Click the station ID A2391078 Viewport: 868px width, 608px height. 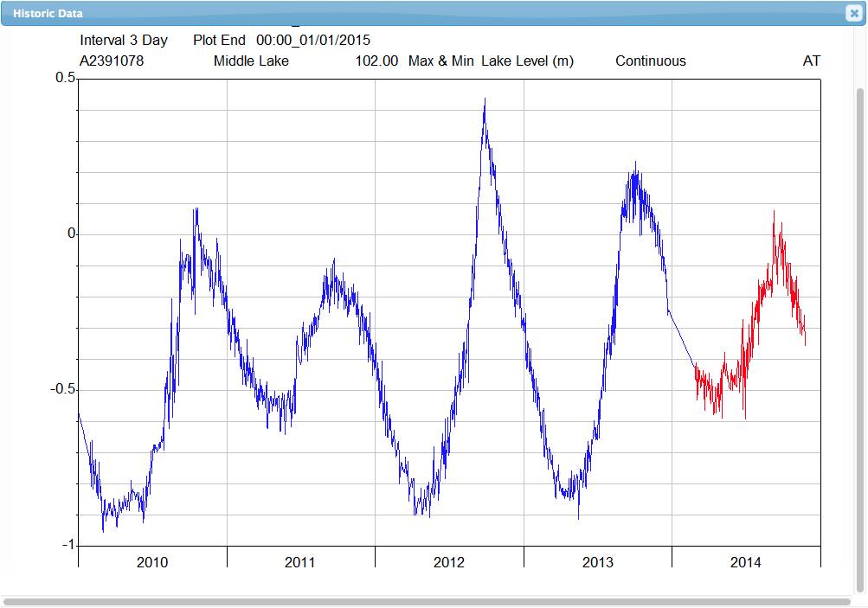click(x=112, y=61)
